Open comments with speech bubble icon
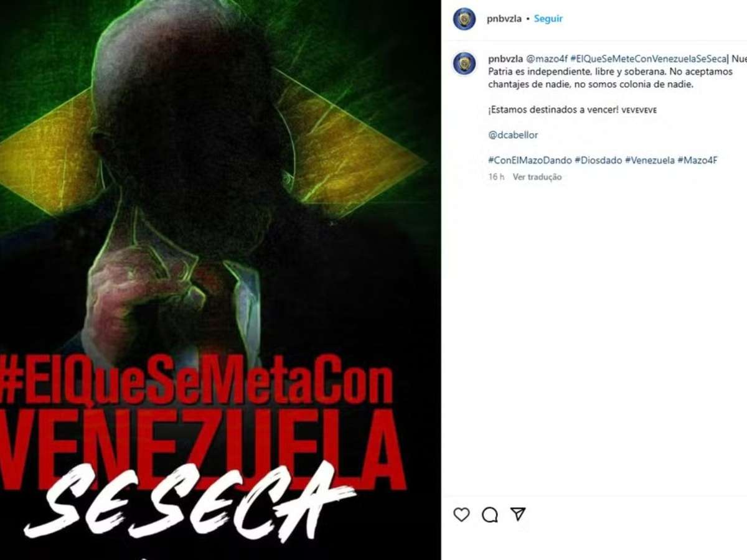 click(490, 515)
